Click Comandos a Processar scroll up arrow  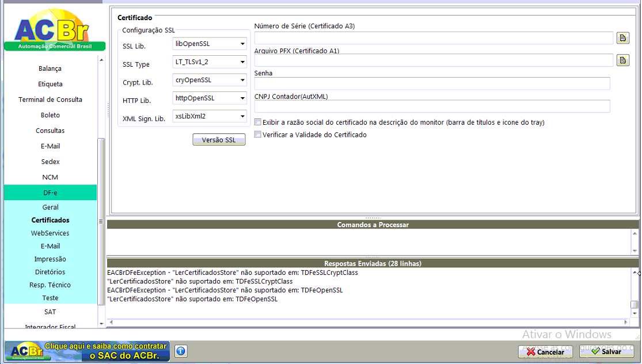(x=635, y=233)
